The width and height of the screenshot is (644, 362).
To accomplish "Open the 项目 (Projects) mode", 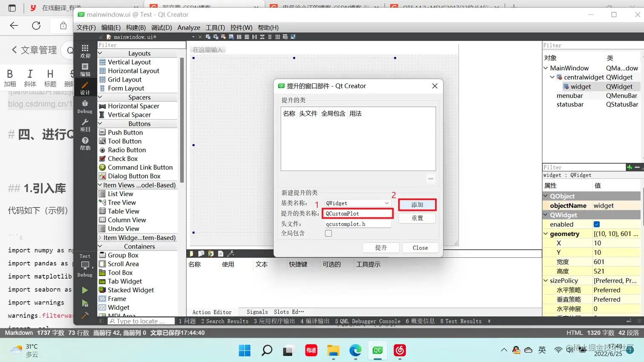I will coord(85,125).
